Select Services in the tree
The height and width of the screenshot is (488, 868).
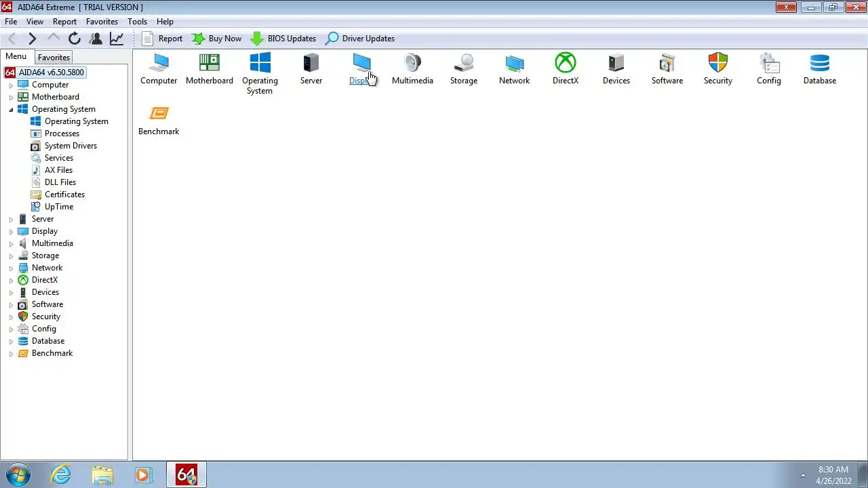[x=59, y=158]
